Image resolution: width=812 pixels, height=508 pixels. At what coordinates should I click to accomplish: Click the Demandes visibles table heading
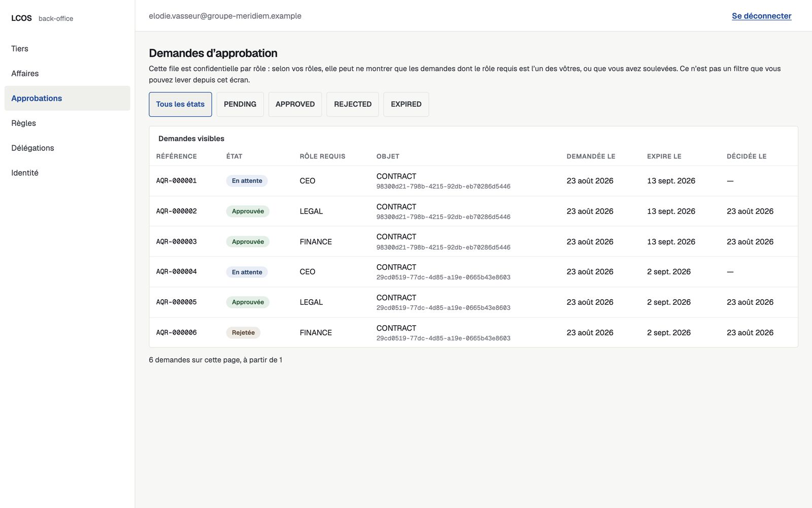(191, 139)
